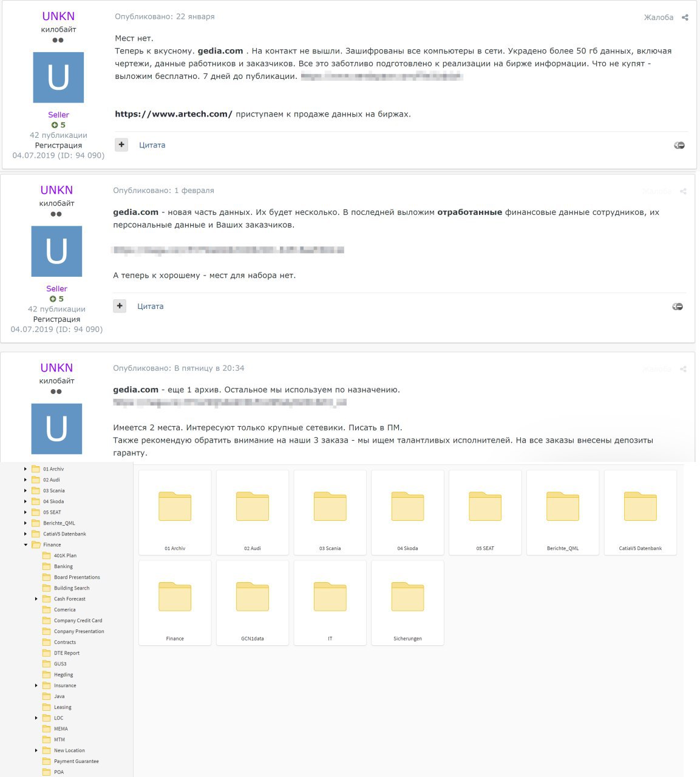
Task: Click reputation icon at bottom right of 1 февраля post
Action: (678, 307)
